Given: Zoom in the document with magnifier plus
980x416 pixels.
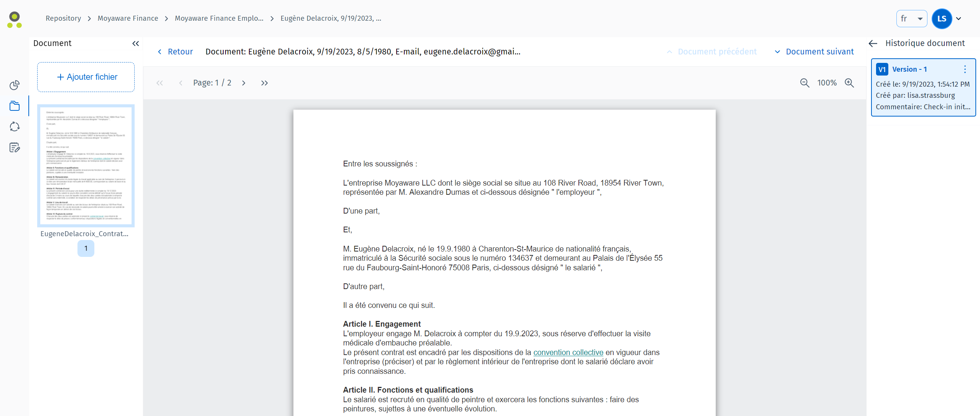Looking at the screenshot, I should (849, 83).
